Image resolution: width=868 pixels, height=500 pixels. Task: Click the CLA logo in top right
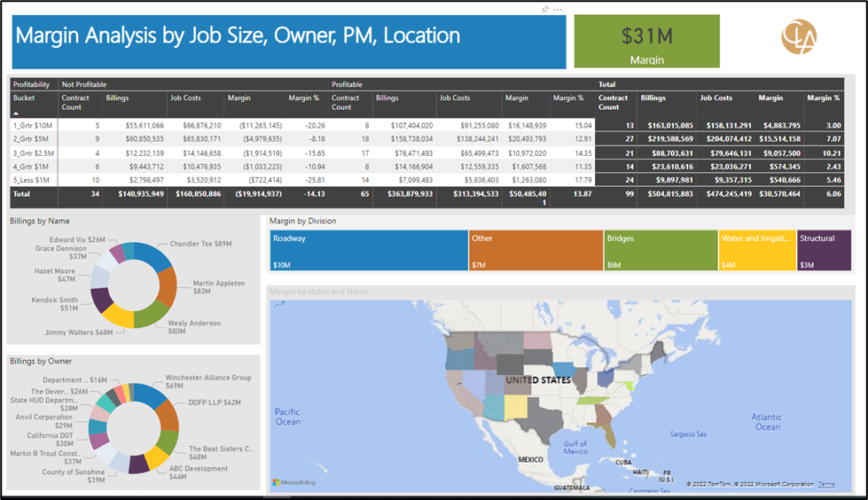pos(798,37)
